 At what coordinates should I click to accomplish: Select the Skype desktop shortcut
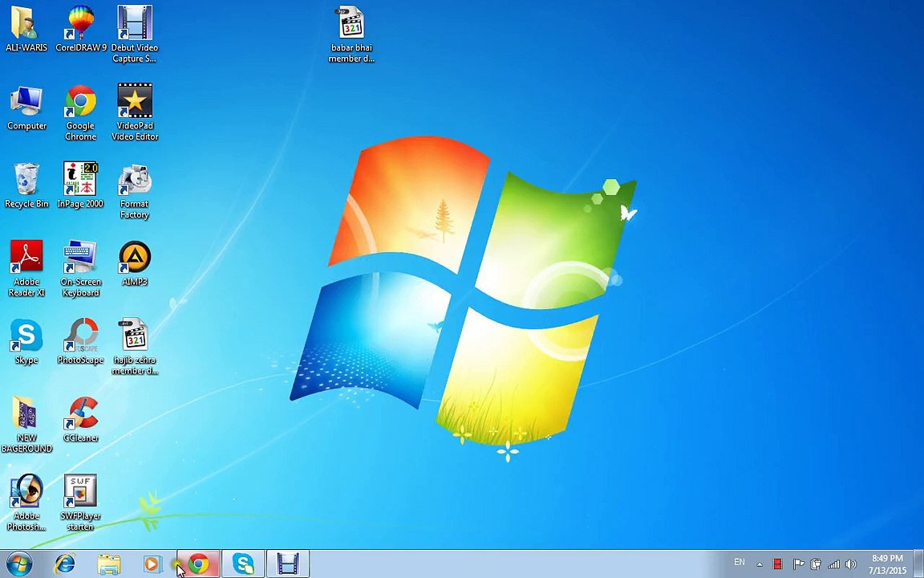26,341
